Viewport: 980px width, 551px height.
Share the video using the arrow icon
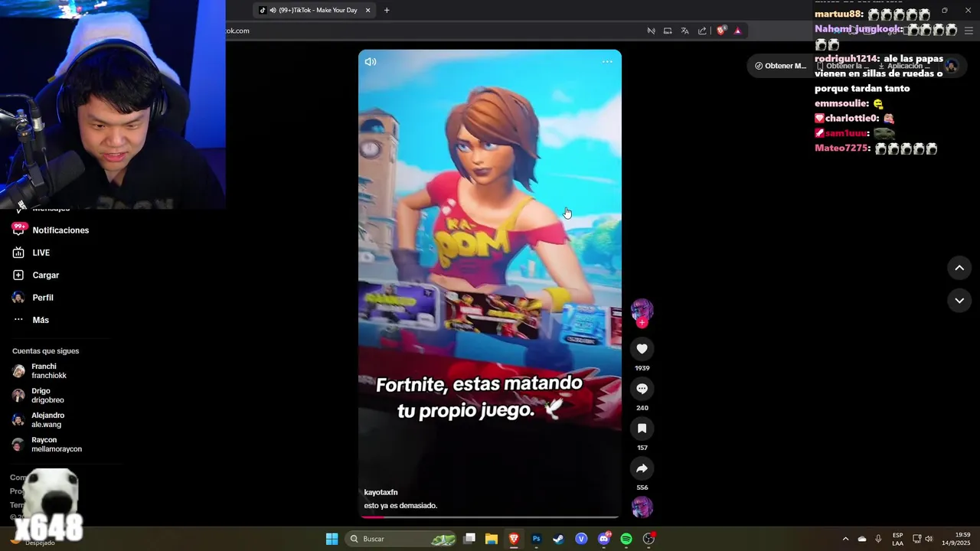point(642,468)
